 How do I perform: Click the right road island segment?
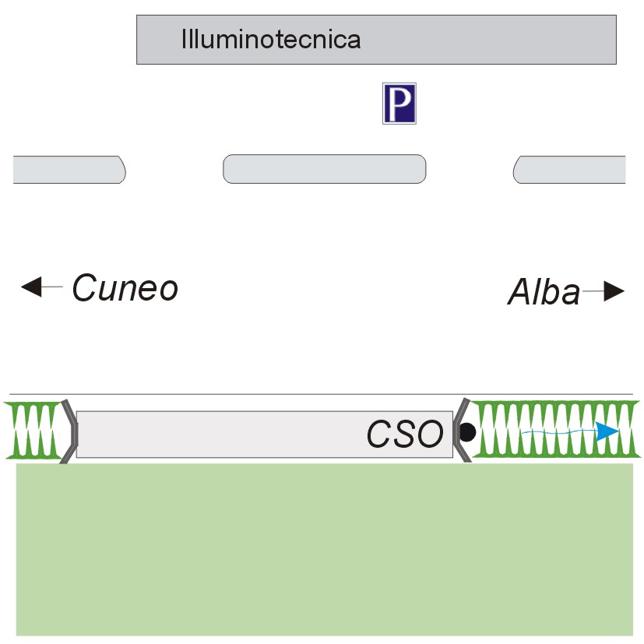[569, 170]
